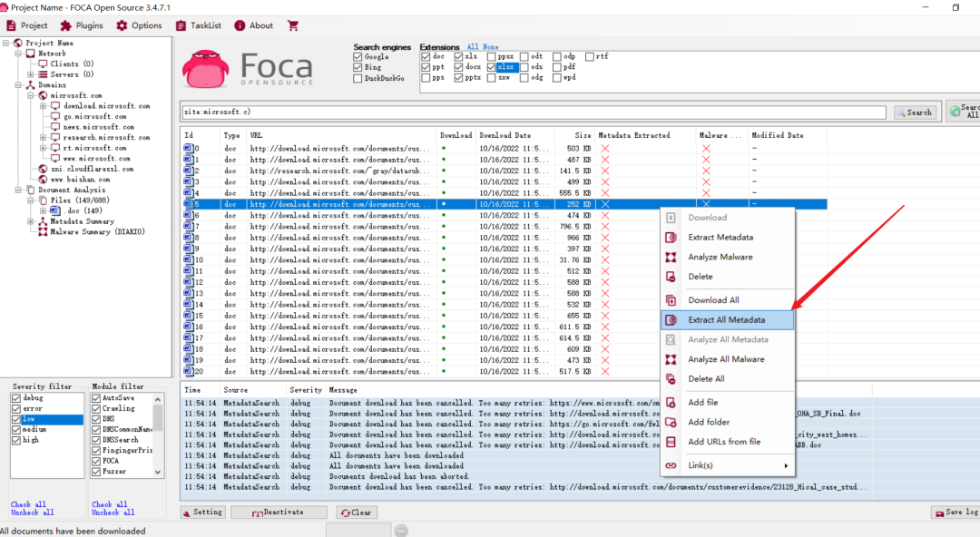Click the Add folder icon in context menu
The width and height of the screenshot is (980, 537).
click(671, 422)
